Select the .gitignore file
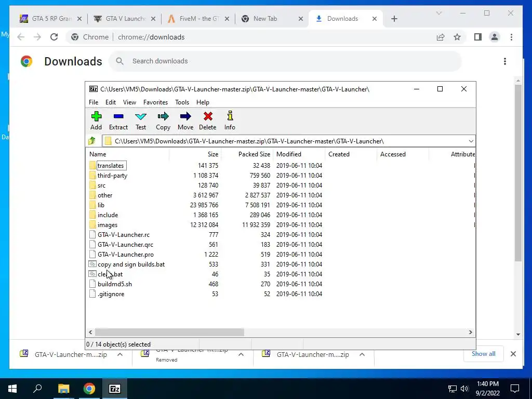 pyautogui.click(x=111, y=294)
